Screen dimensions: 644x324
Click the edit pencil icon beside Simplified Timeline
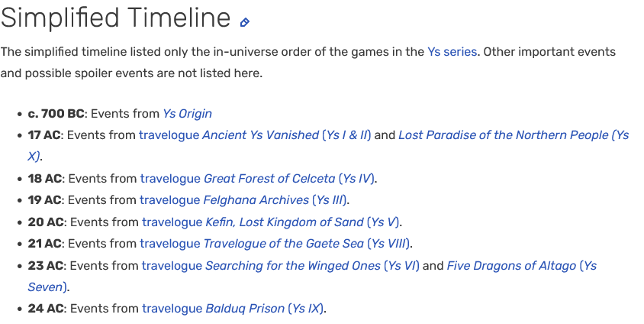point(245,22)
